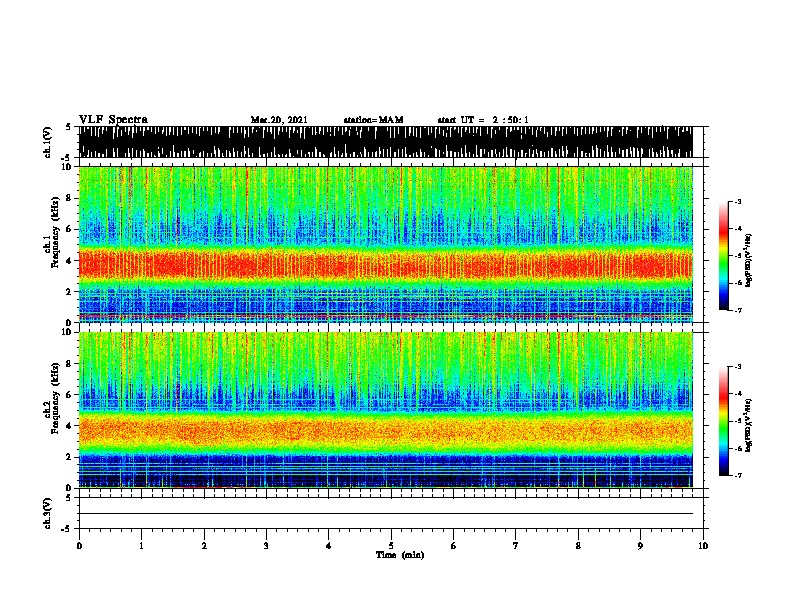
Task: Click the "ch.3(V)" axis label
Action: (x=48, y=513)
